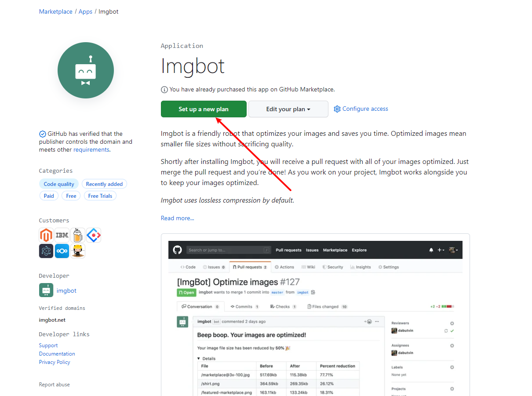The image size is (532, 396).
Task: Navigate to Apps in the breadcrumb
Action: (85, 11)
